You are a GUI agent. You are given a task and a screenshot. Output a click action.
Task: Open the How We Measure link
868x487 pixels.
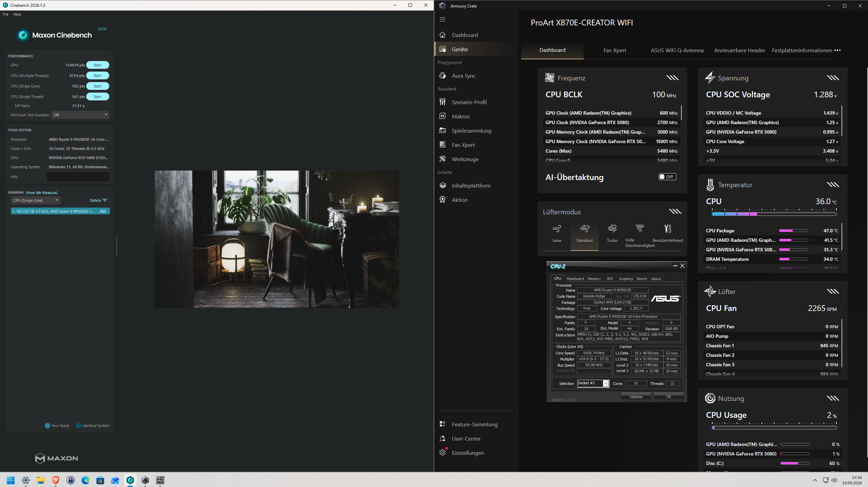click(42, 193)
